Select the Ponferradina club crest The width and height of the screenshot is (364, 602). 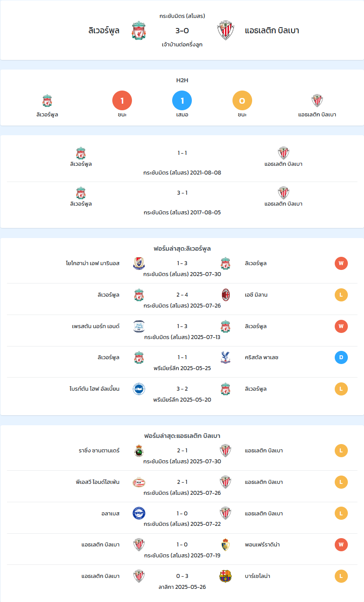point(225,545)
